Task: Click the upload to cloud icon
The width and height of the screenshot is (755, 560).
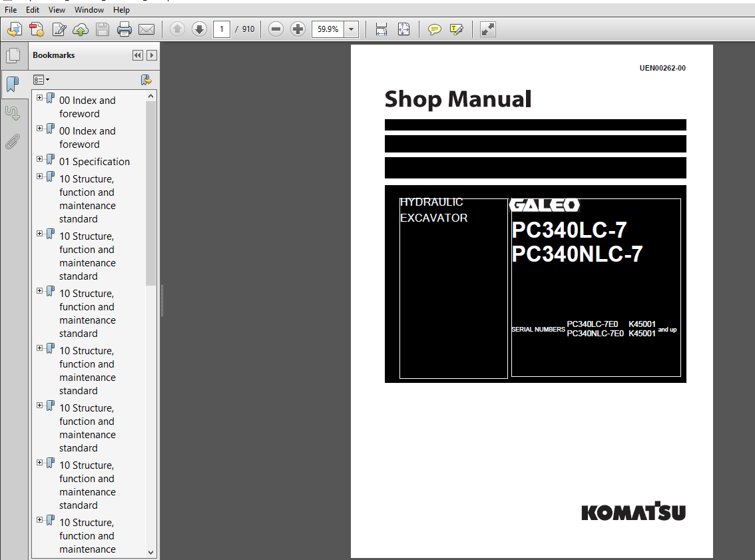Action: [81, 29]
